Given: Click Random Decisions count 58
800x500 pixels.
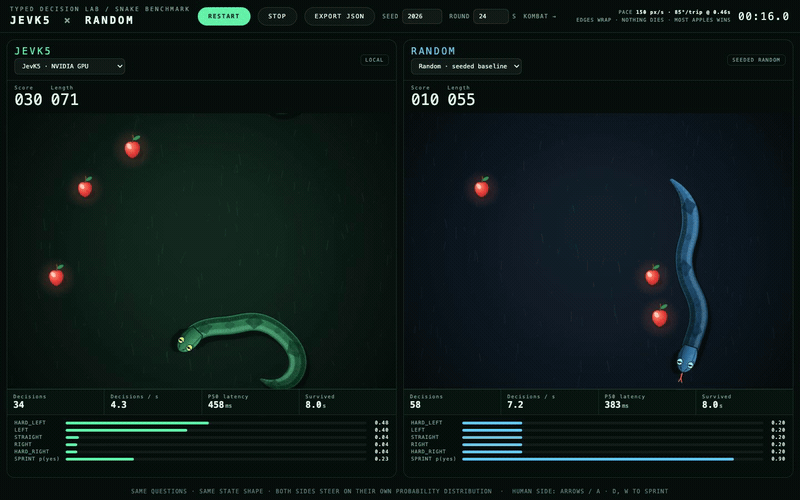Looking at the screenshot, I should [415, 405].
